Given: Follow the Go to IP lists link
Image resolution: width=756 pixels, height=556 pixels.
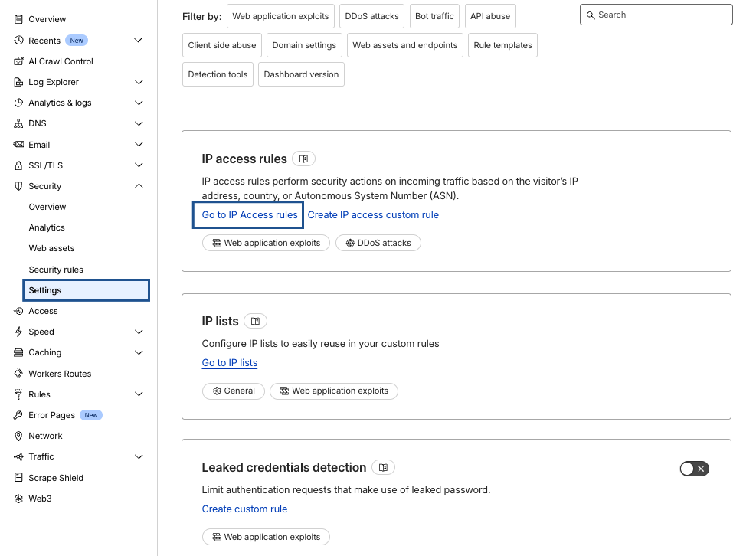Looking at the screenshot, I should pyautogui.click(x=230, y=363).
